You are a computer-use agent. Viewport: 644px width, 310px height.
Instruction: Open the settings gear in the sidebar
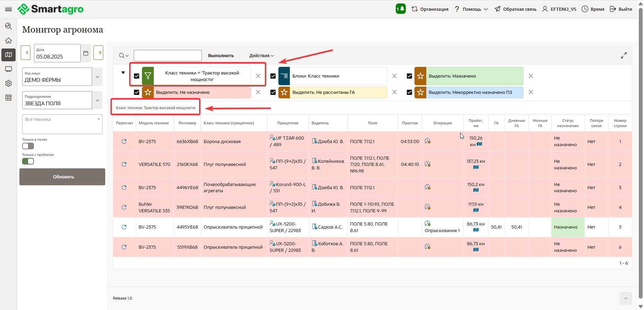9,83
